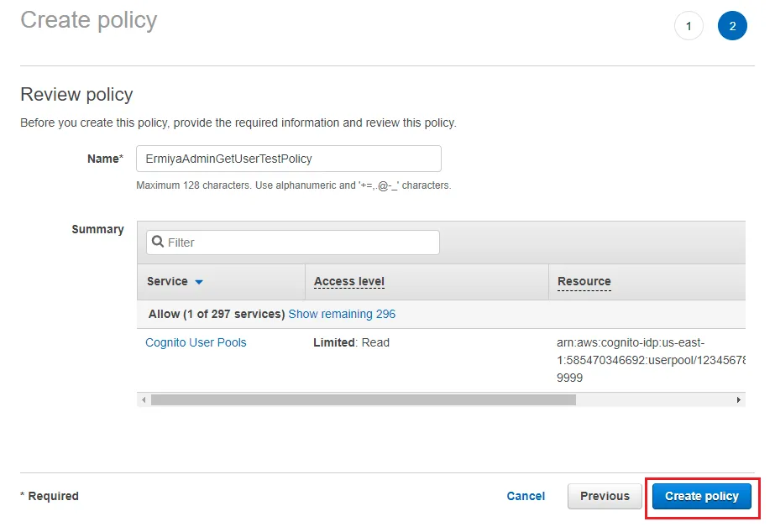The width and height of the screenshot is (775, 532).
Task: Click the Limited: Read access level cell
Action: (351, 342)
